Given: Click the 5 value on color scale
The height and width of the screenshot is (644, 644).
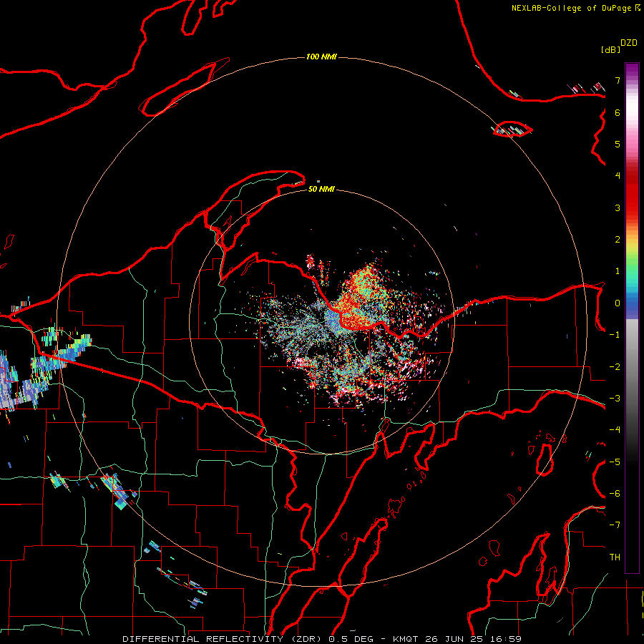Looking at the screenshot, I should [x=618, y=144].
